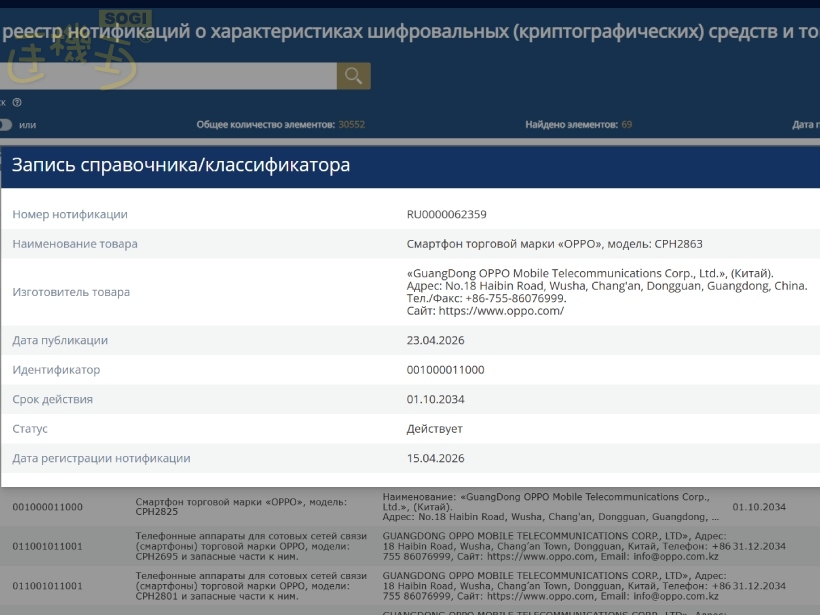Viewport: 820px width, 615px height.
Task: Click total elements count 30552
Action: [351, 124]
